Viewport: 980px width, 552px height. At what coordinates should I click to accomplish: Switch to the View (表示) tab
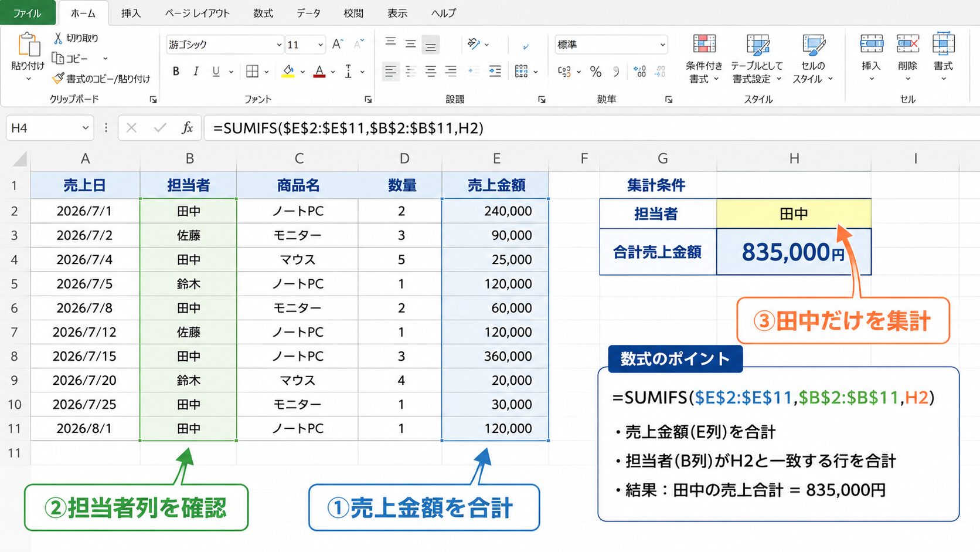pos(397,13)
